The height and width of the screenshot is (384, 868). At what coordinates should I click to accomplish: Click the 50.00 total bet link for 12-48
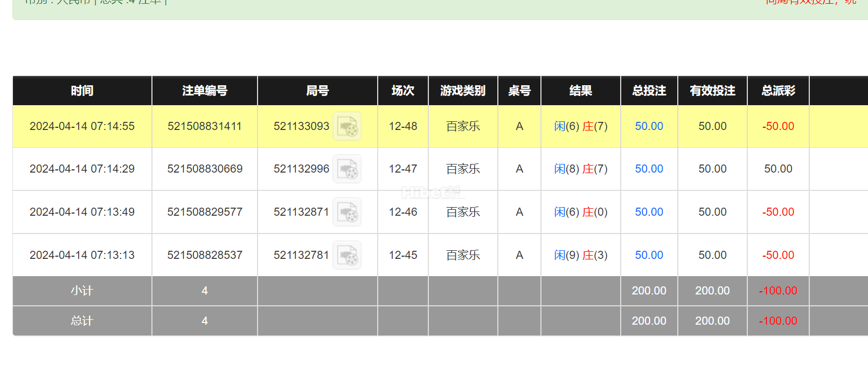pyautogui.click(x=649, y=126)
